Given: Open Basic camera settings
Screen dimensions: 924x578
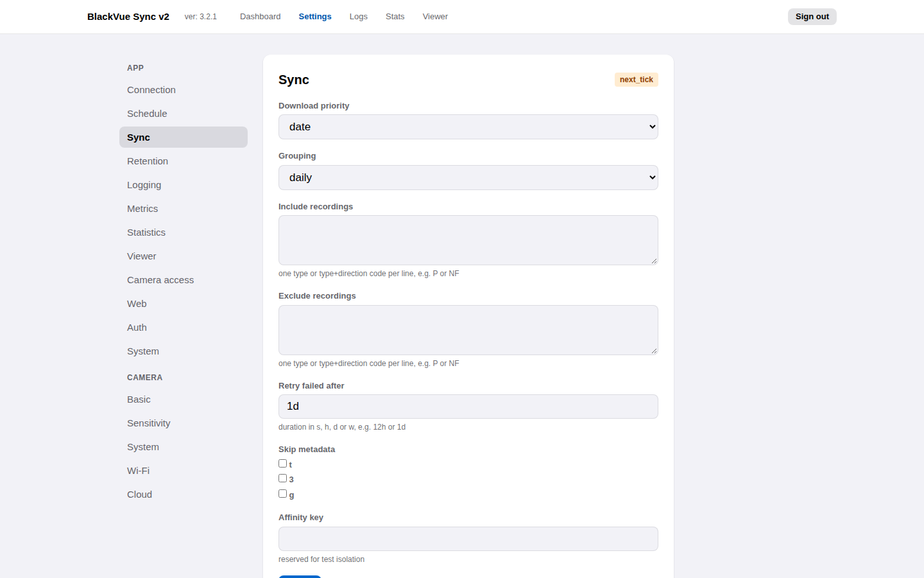Looking at the screenshot, I should (x=184, y=399).
